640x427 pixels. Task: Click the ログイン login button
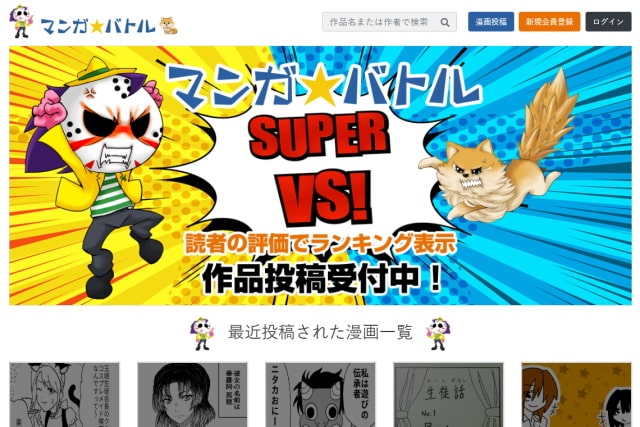point(609,22)
